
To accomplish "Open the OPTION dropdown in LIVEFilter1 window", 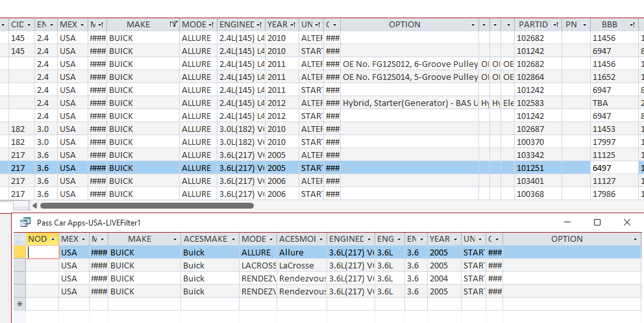I will tap(635, 239).
